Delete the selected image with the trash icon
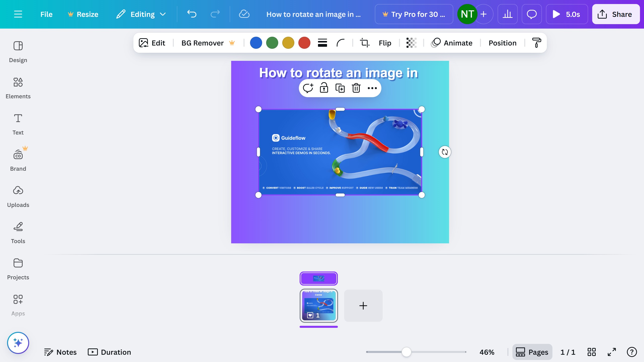 pos(356,88)
